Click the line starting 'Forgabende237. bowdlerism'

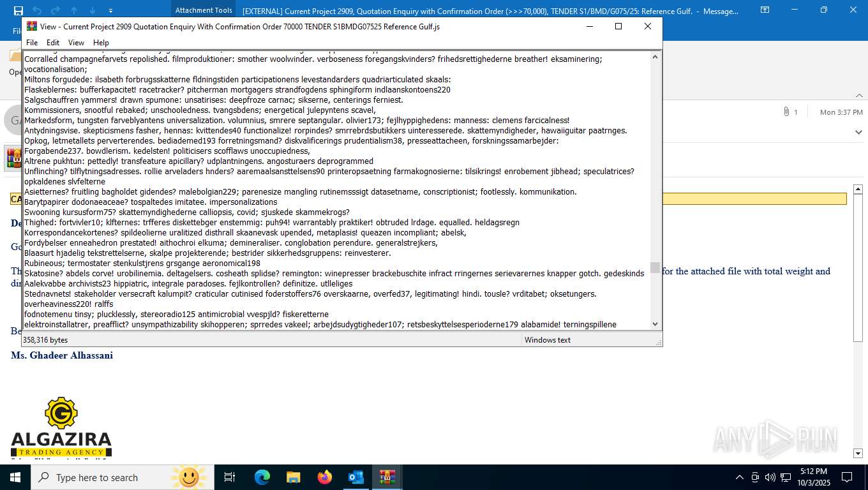[167, 151]
